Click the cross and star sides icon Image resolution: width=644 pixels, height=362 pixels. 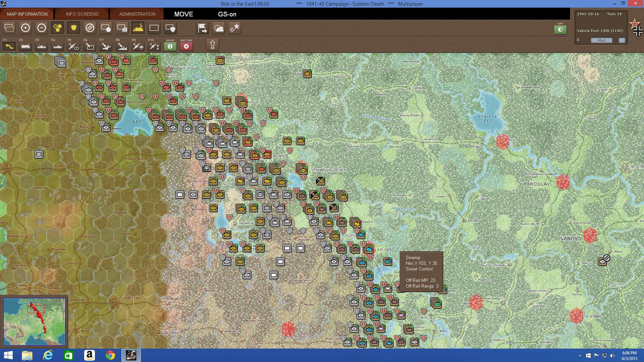[x=235, y=28]
